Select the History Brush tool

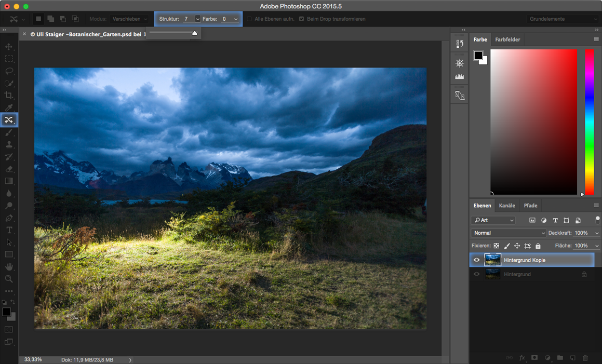coord(8,157)
